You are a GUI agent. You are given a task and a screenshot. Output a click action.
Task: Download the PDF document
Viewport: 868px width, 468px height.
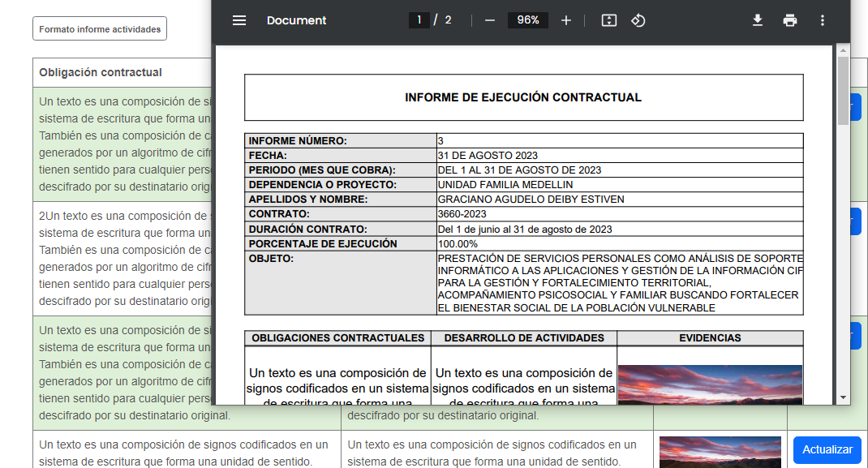758,20
